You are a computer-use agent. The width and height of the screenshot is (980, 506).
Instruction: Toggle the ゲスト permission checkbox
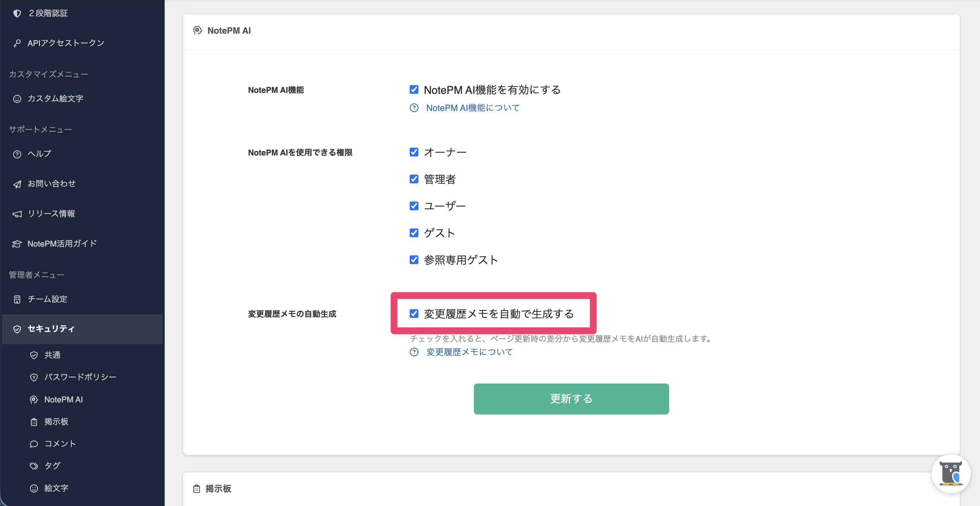click(414, 232)
